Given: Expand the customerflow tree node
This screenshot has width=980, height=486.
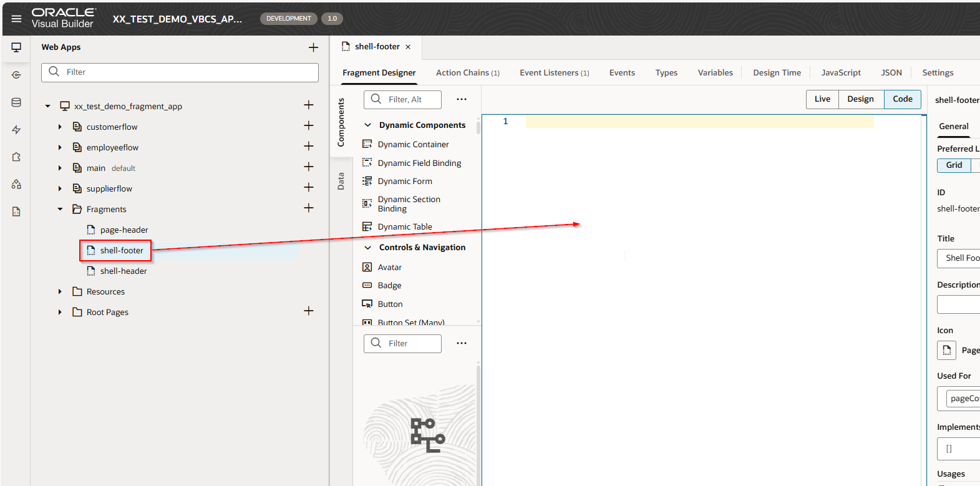Looking at the screenshot, I should click(60, 127).
